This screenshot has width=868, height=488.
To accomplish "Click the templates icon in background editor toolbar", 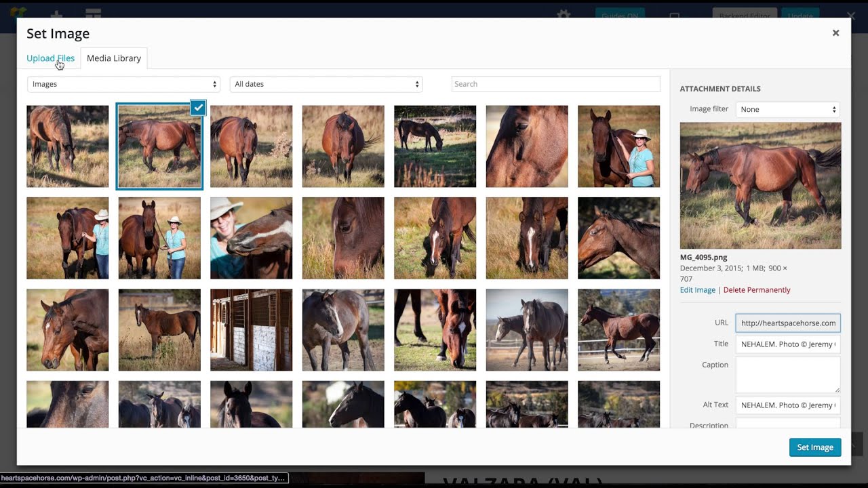I will 94,14.
